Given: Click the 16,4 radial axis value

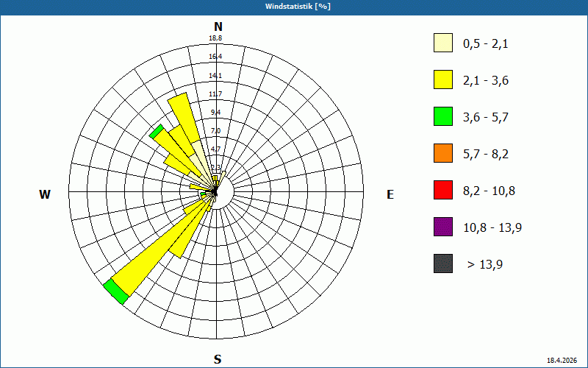Looking at the screenshot, I should click(x=215, y=57).
